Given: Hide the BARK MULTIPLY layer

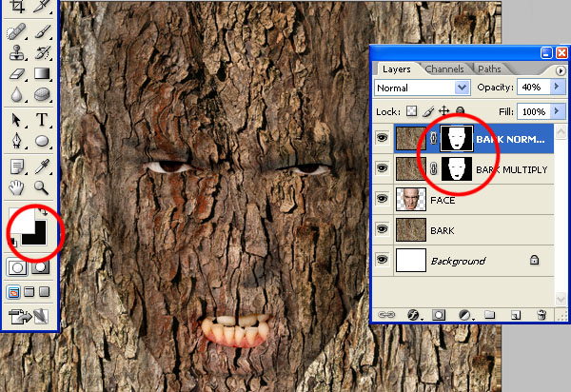Looking at the screenshot, I should (x=383, y=169).
